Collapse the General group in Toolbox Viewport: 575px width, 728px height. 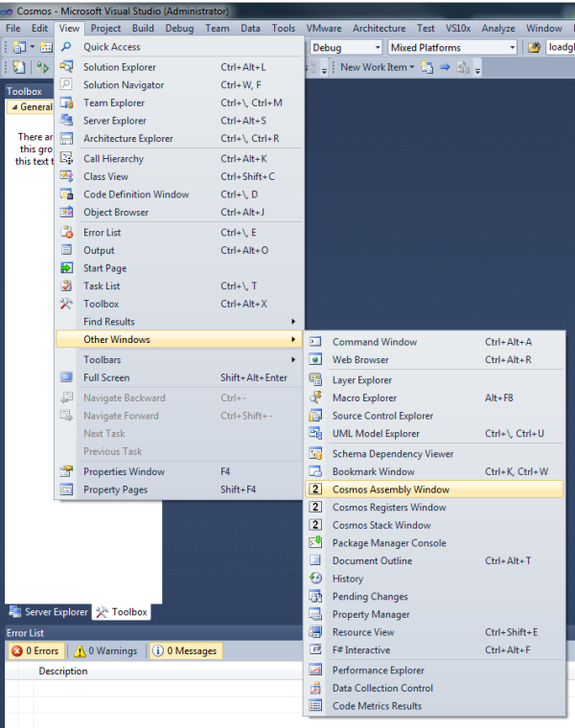pyautogui.click(x=14, y=107)
